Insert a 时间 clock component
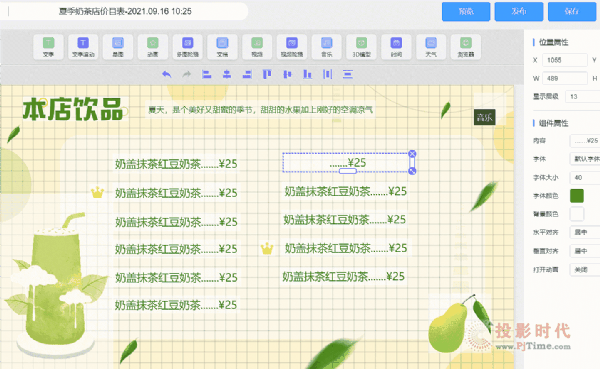The height and width of the screenshot is (369, 600). (396, 47)
